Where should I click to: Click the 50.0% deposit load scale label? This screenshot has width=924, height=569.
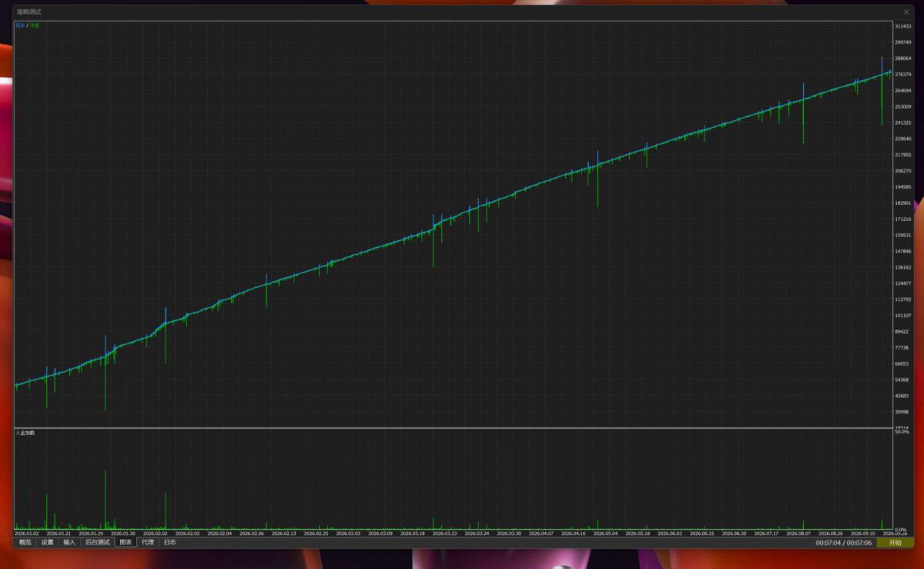(901, 432)
